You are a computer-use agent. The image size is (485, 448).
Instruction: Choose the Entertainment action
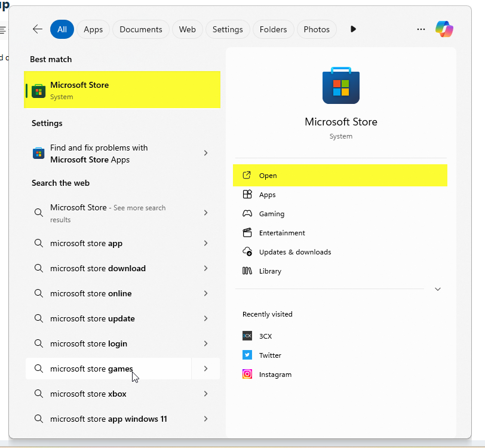pos(340,233)
